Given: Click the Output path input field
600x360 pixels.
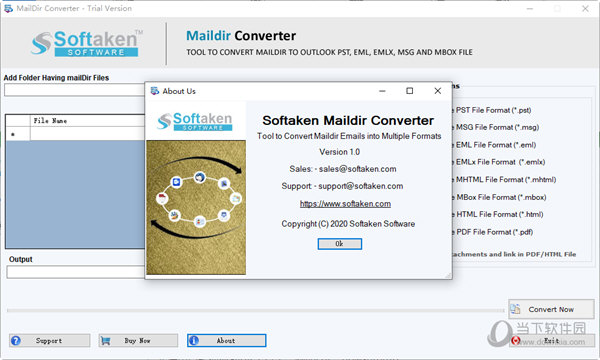Looking at the screenshot, I should pos(75,272).
